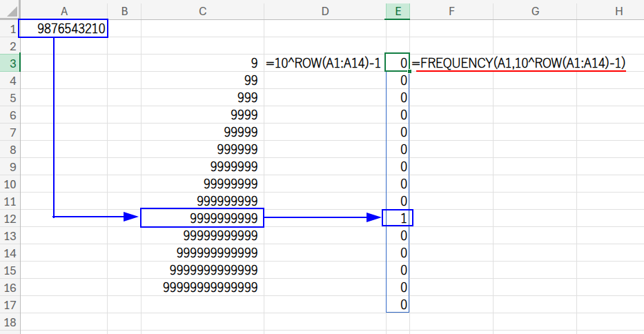Select cell E12 containing the value 1
This screenshot has height=334, width=644.
(398, 219)
